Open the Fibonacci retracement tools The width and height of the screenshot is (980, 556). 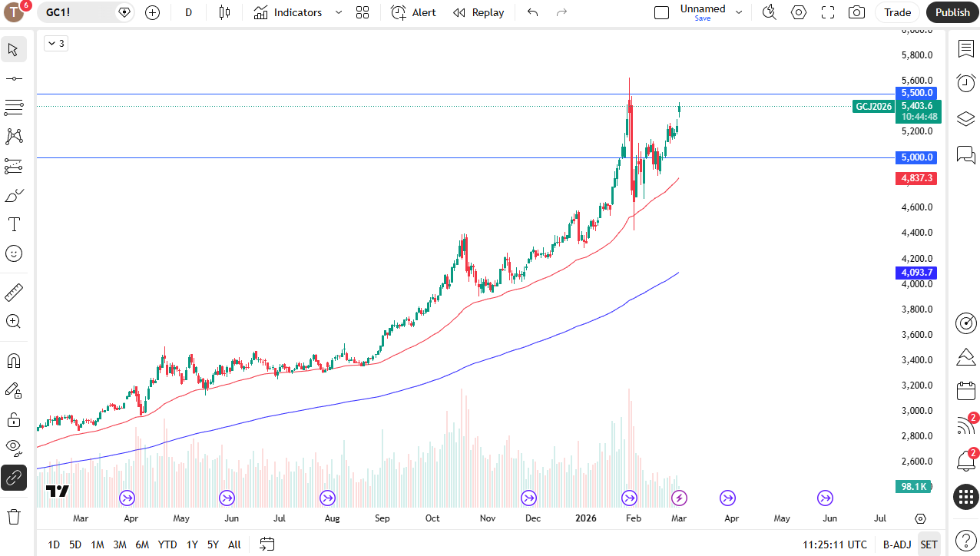pyautogui.click(x=13, y=108)
